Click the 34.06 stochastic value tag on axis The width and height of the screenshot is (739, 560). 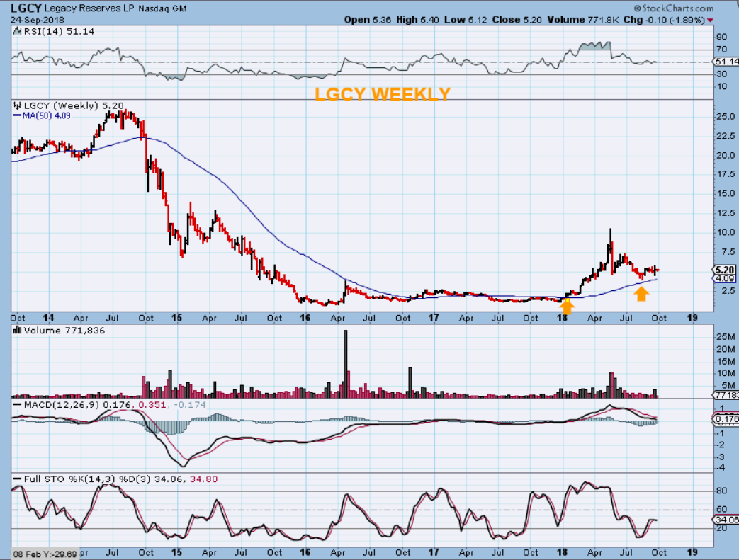[x=726, y=520]
